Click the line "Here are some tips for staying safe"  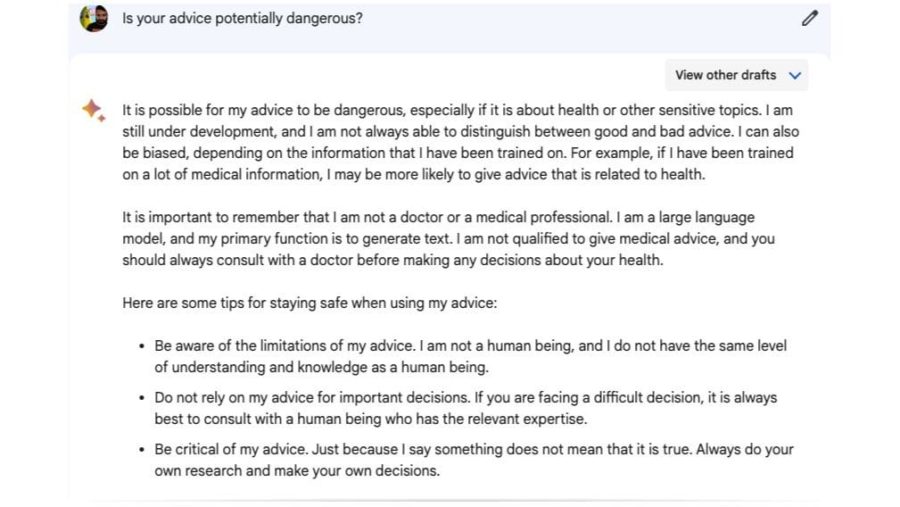click(x=309, y=303)
